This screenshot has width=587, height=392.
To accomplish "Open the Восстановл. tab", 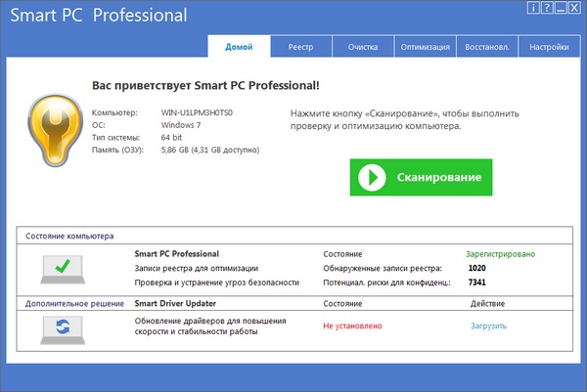I will click(x=485, y=47).
